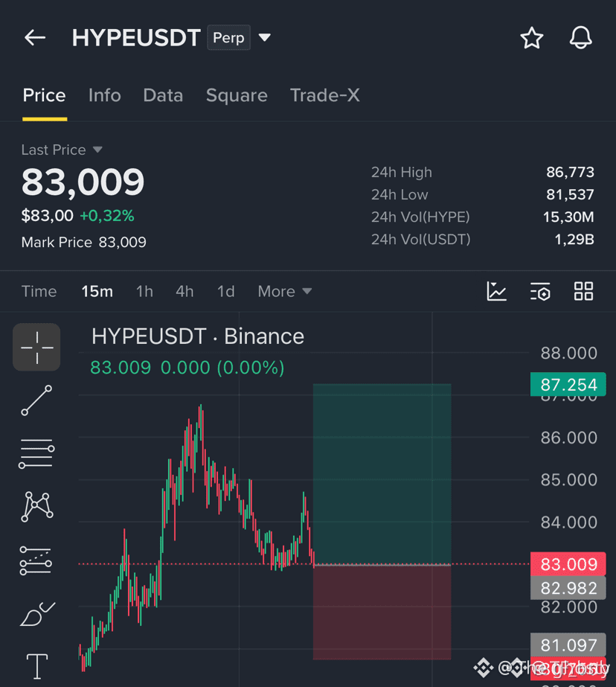The image size is (616, 687).
Task: Click the 83.009 current price label
Action: [568, 564]
